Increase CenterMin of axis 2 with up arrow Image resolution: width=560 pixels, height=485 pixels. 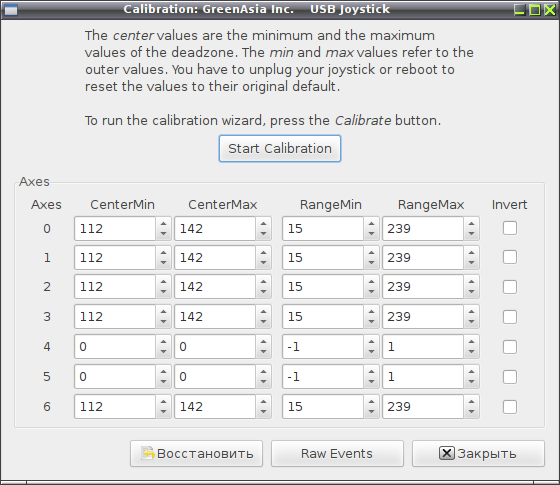(x=164, y=282)
